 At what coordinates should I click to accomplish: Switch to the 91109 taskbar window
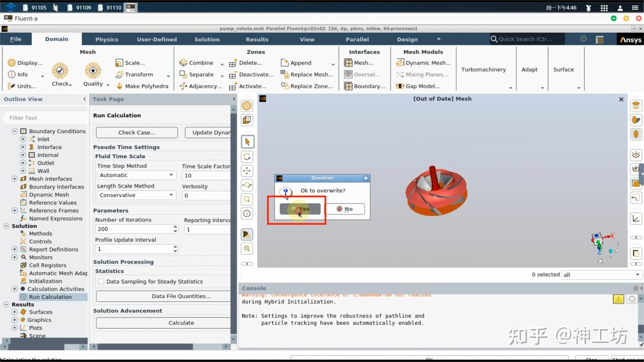coord(79,8)
